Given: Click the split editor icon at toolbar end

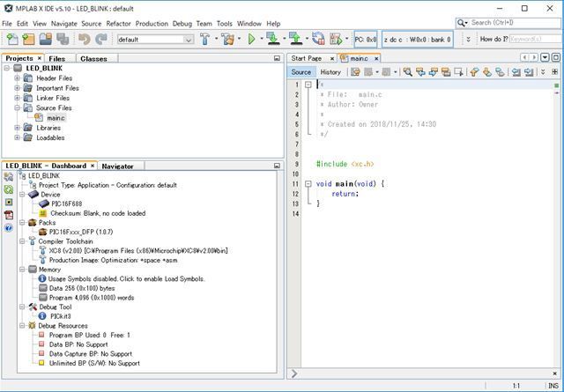Looking at the screenshot, I should pyautogui.click(x=554, y=72).
